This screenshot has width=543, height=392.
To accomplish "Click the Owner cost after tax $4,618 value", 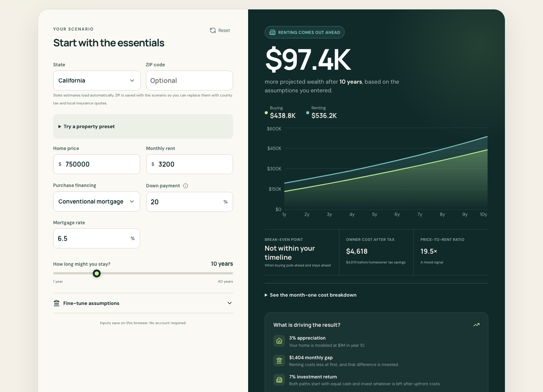I will 357,251.
